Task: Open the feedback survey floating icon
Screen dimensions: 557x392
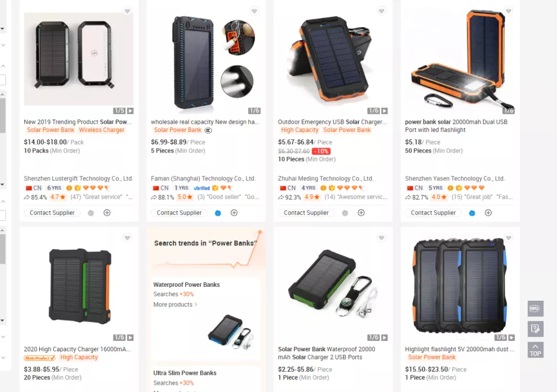Action: [x=535, y=329]
